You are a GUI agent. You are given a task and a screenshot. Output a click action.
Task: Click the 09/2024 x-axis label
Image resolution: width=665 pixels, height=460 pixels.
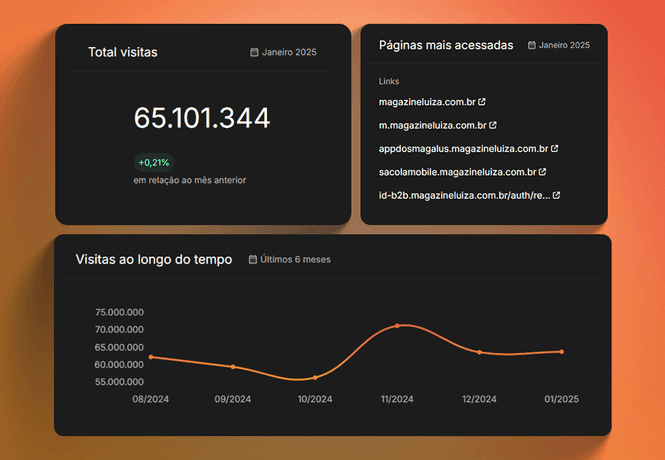pos(233,399)
